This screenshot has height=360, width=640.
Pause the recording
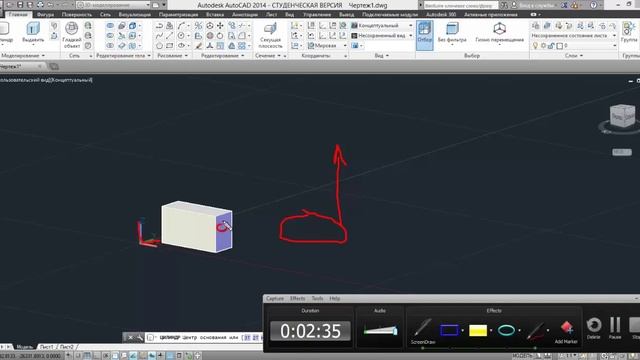click(x=615, y=328)
